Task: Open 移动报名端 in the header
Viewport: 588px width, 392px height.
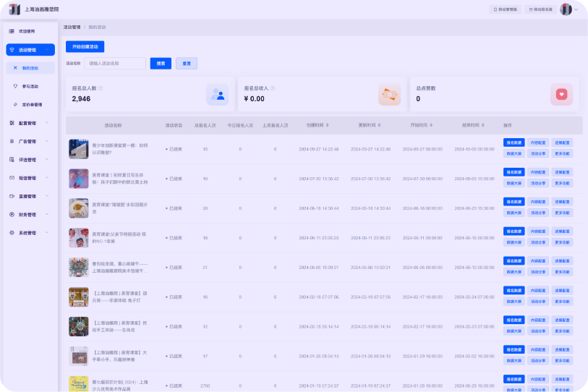Action: (x=540, y=9)
